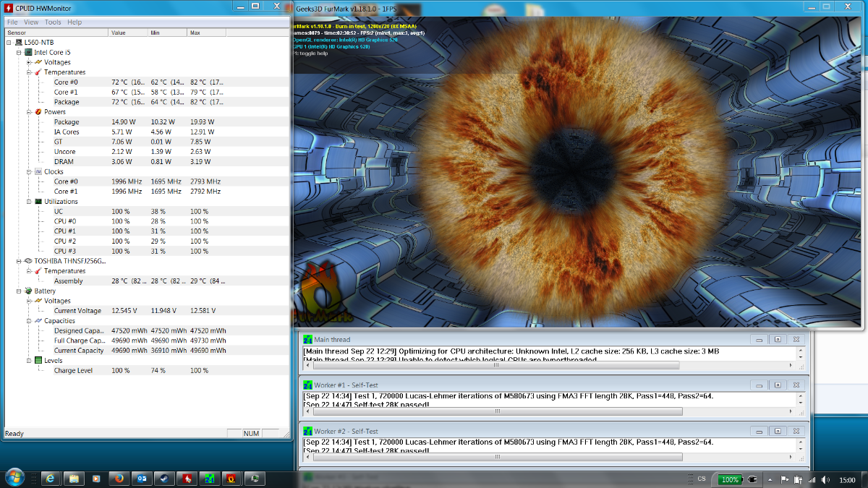Open Internet Explorer from the taskbar
Image resolution: width=868 pixels, height=488 pixels.
point(51,479)
